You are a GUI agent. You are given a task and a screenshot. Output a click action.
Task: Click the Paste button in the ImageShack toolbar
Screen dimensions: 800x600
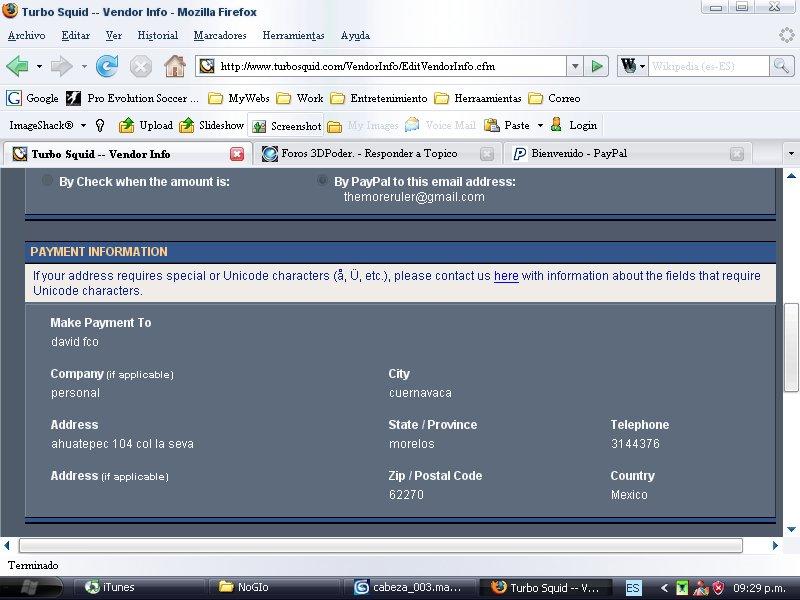coord(507,126)
